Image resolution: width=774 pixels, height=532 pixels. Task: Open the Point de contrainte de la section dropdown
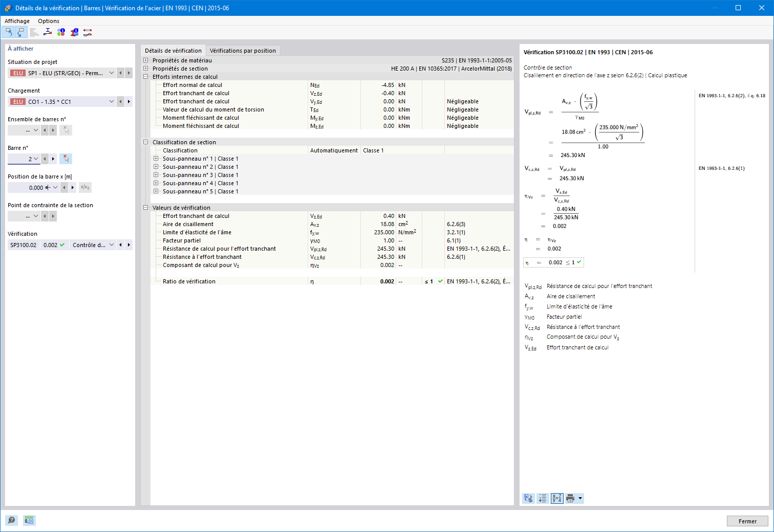tap(36, 216)
